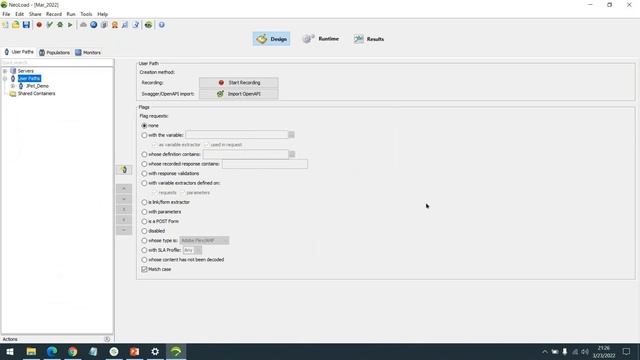
Task: Click the hand flag icon above arrow buttons
Action: tap(124, 169)
